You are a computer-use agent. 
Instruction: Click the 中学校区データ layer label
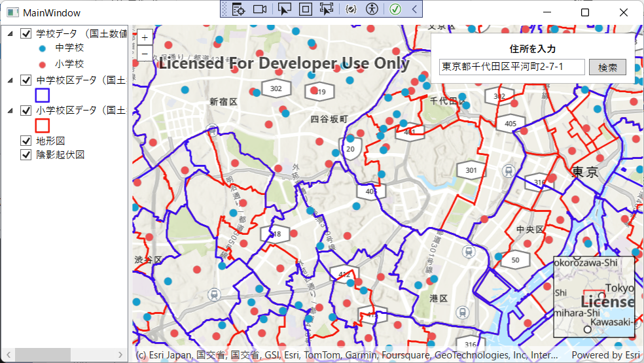tap(82, 80)
